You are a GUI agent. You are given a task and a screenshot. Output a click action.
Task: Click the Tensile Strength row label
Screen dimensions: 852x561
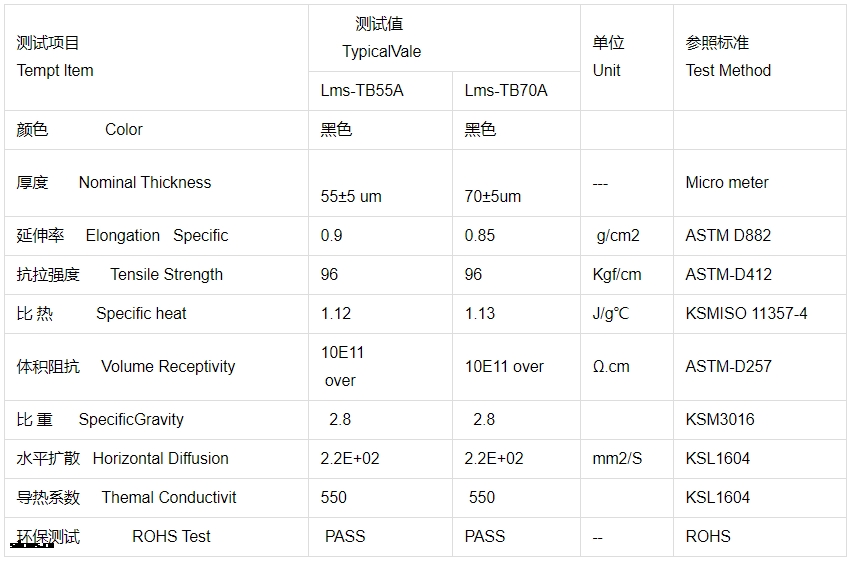(x=166, y=275)
